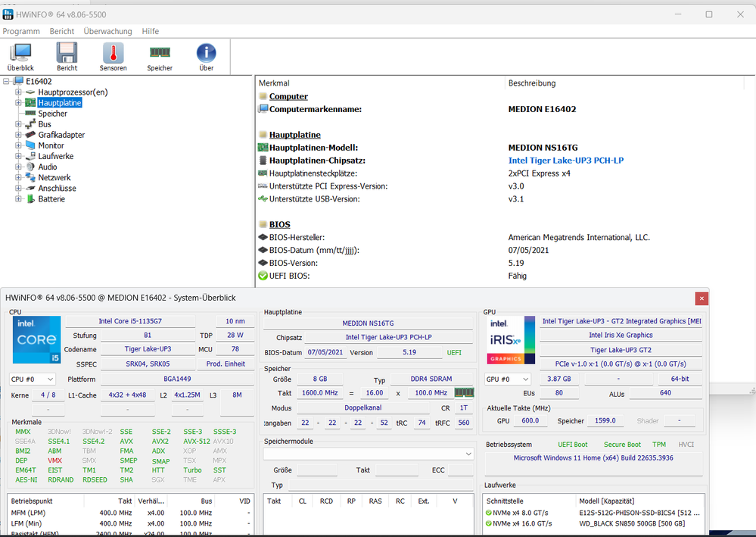Expand the Grafikadapter tree node
756x537 pixels.
[x=19, y=135]
